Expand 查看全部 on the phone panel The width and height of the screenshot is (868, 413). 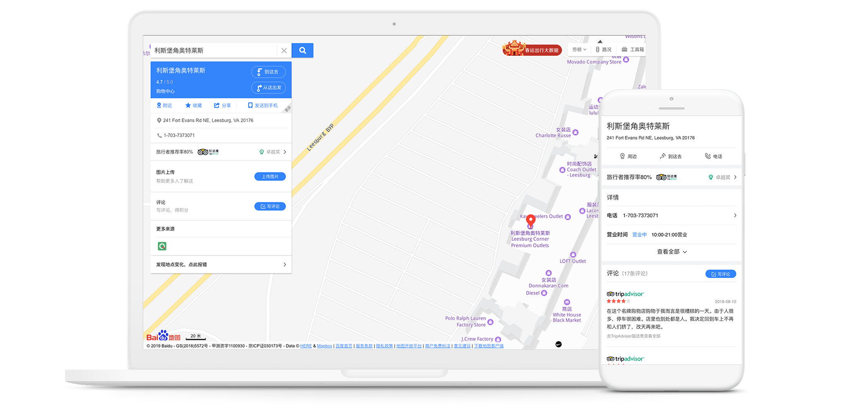672,252
